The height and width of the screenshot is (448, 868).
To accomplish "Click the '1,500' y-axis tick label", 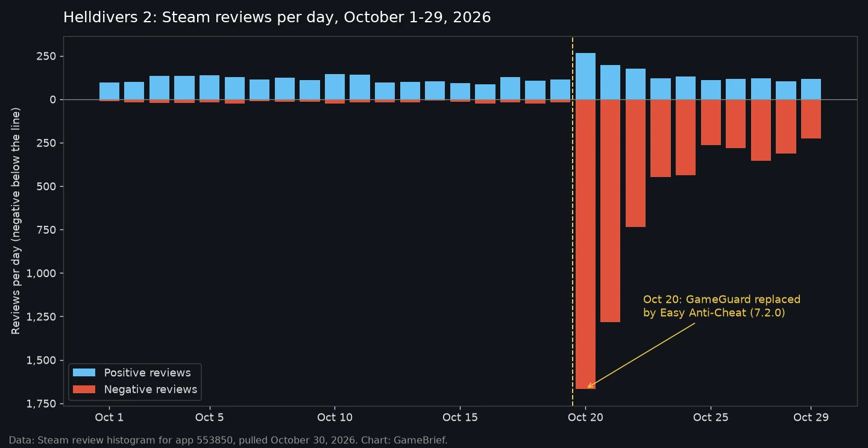I will point(42,360).
